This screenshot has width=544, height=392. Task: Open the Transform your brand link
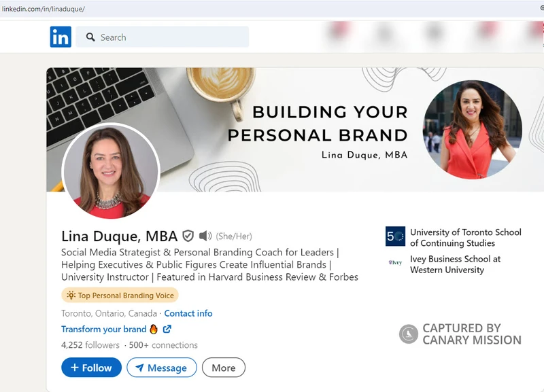(104, 329)
